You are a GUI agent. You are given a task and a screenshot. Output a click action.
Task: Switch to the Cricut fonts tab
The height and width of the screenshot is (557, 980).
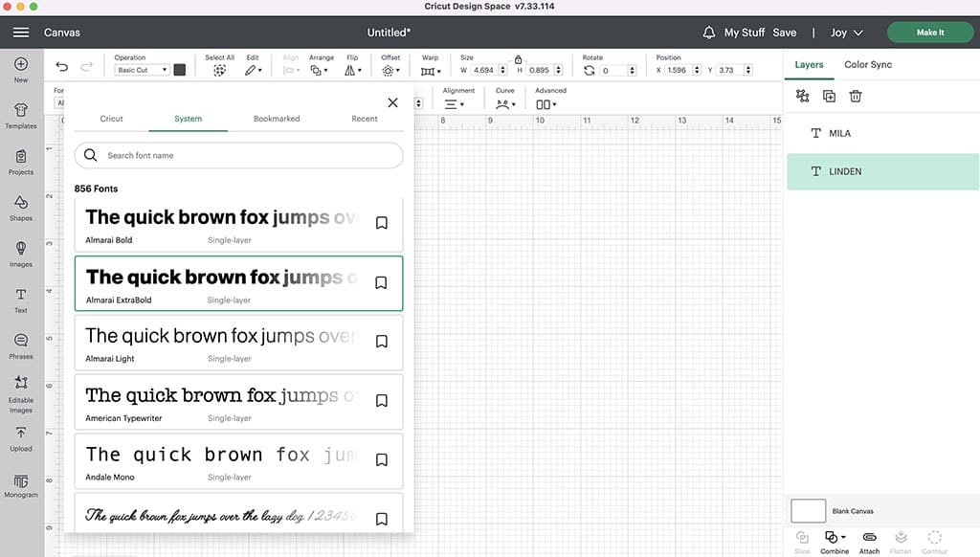(x=111, y=118)
